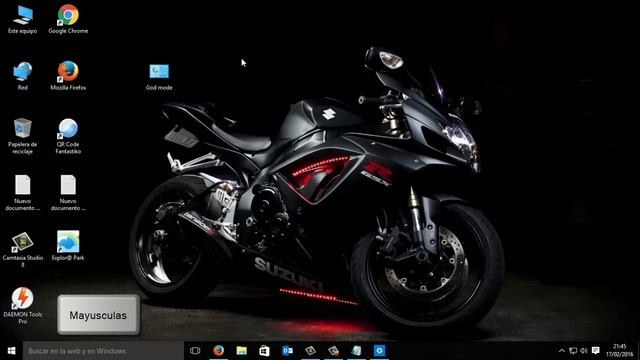Select the Google Chrome desktop shortcut
Viewport: 640px width, 360px height.
(68, 19)
